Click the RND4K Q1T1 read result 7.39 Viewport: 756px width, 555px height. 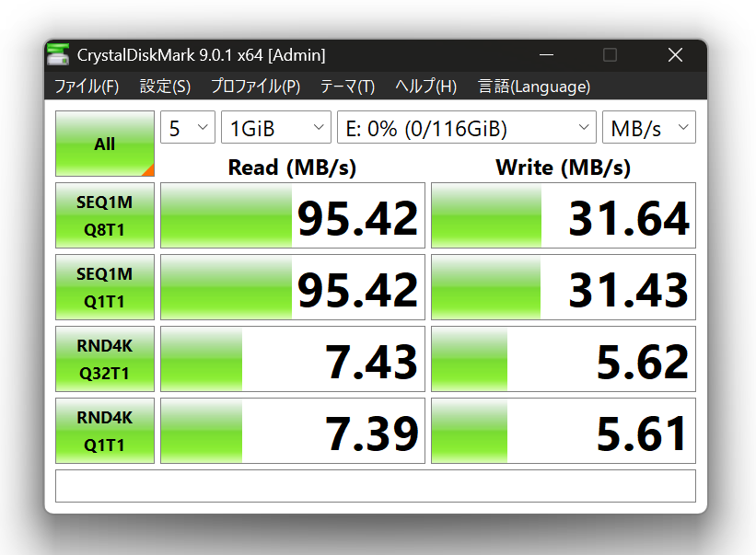[x=293, y=431]
